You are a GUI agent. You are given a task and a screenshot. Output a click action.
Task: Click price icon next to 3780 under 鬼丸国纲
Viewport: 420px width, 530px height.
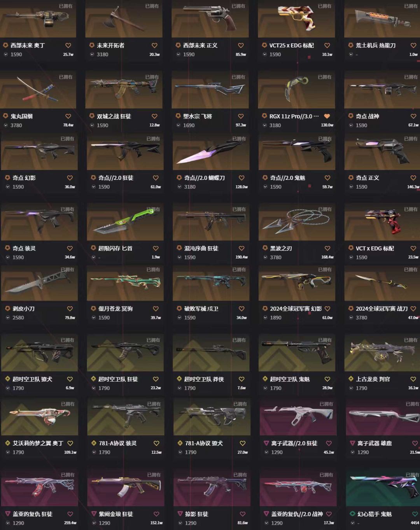click(x=6, y=125)
